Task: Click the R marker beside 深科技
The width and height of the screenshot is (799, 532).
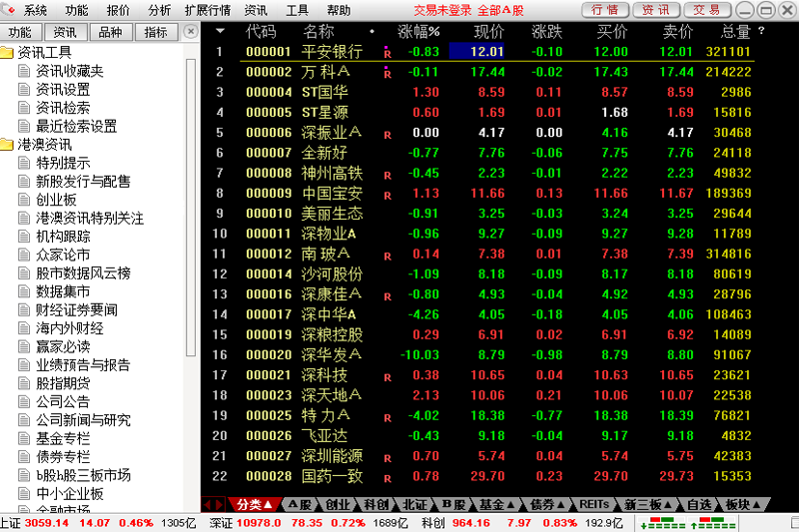Action: pos(388,377)
